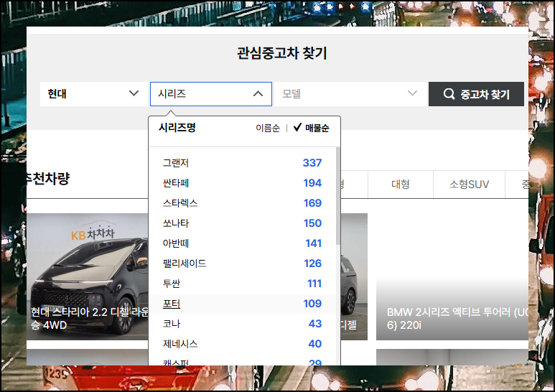555x392 pixels.
Task: Click the 126 count next to 팰리세이드
Action: [x=313, y=263]
